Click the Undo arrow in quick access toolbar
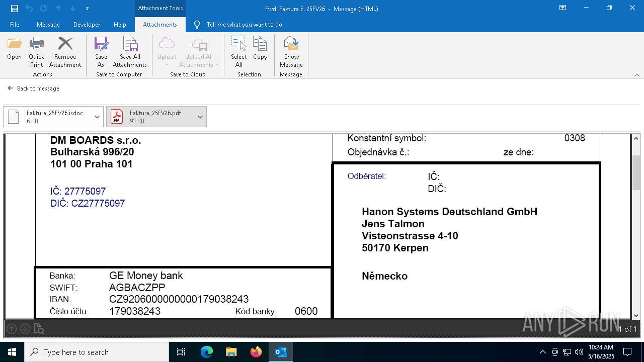The height and width of the screenshot is (362, 644). (29, 8)
